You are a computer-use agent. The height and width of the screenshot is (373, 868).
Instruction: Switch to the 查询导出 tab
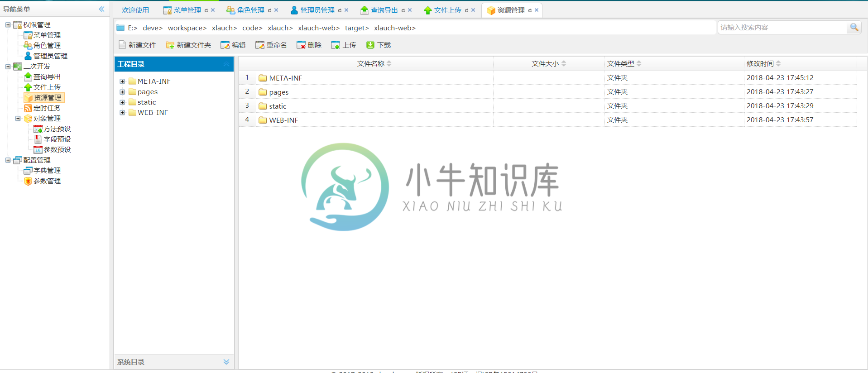tap(384, 10)
